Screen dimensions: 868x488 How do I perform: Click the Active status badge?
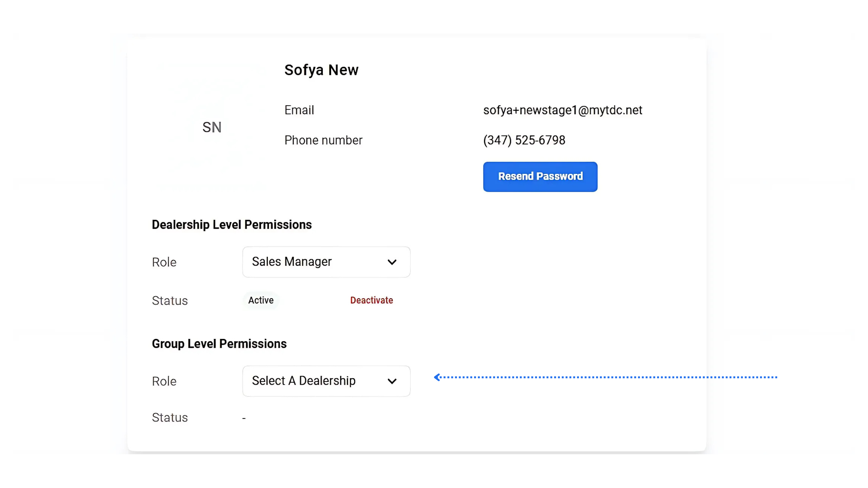[261, 300]
